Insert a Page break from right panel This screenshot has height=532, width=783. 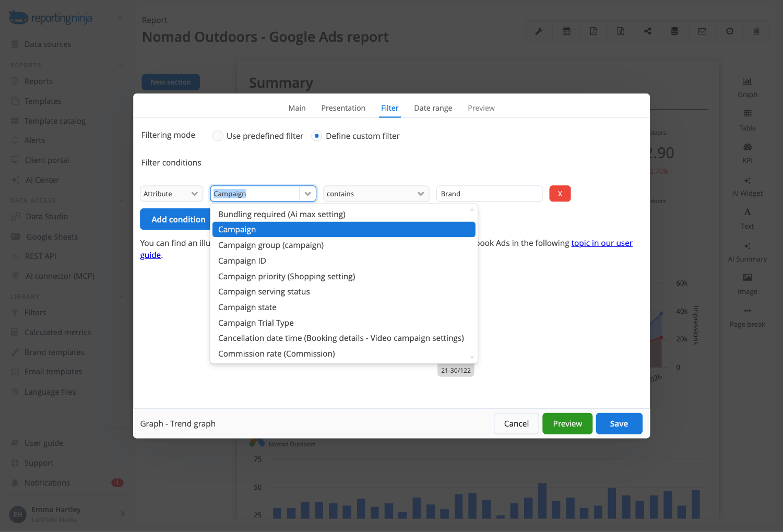point(748,317)
